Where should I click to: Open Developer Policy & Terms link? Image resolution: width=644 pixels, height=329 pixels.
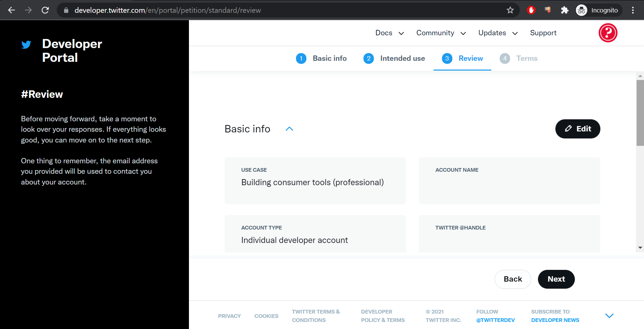pyautogui.click(x=383, y=316)
